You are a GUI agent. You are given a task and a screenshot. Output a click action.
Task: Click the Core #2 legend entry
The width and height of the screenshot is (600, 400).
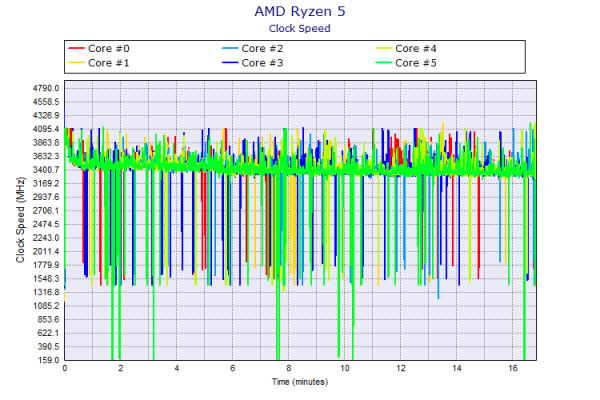(x=253, y=49)
